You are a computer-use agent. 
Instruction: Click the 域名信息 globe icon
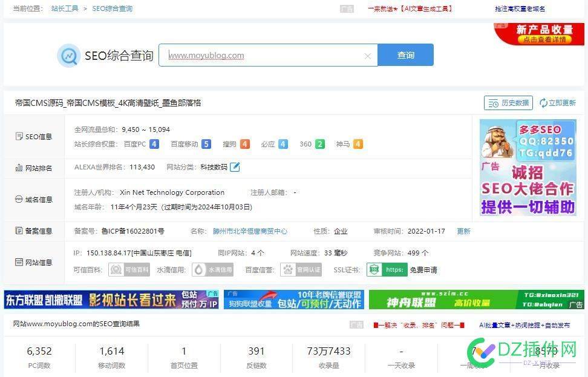point(19,199)
